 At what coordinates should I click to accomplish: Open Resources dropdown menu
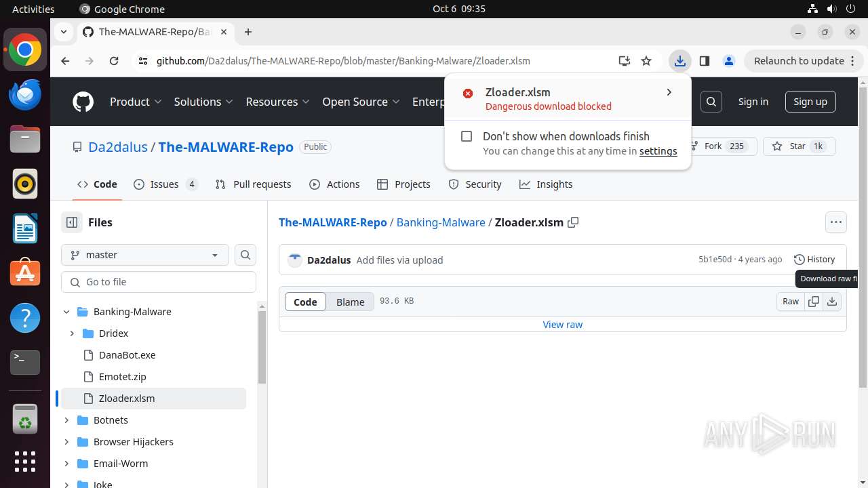(277, 102)
